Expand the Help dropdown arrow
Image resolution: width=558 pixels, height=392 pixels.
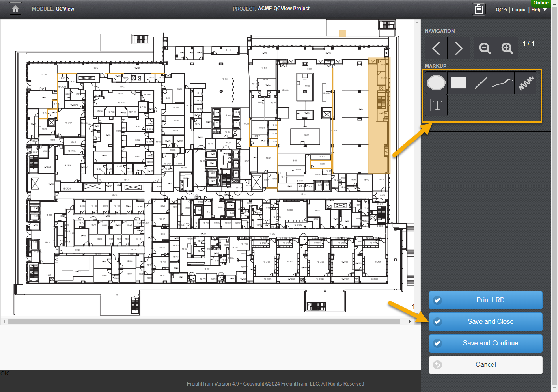(545, 10)
